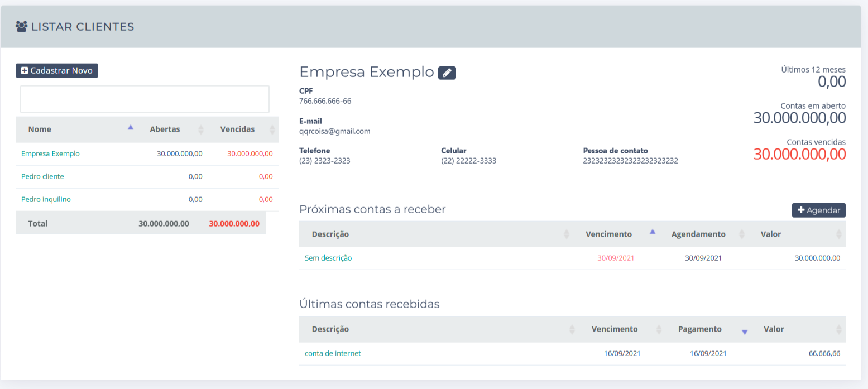Open the Sem descrição receivable entry
The width and height of the screenshot is (868, 389).
pyautogui.click(x=328, y=258)
